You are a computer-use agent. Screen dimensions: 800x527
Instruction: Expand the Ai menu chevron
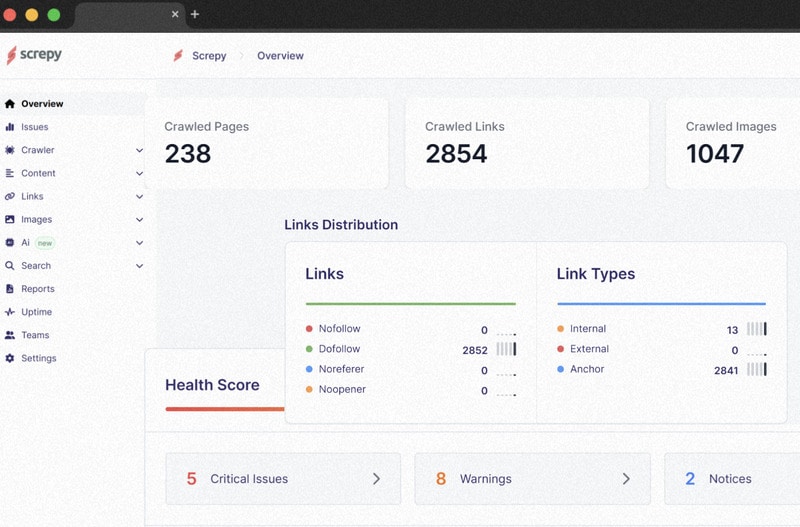139,243
